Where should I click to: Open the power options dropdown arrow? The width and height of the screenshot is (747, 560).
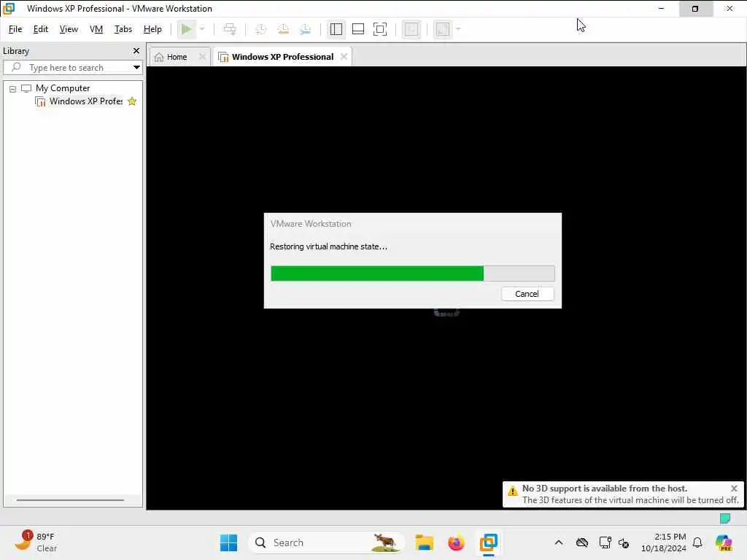coord(202,29)
